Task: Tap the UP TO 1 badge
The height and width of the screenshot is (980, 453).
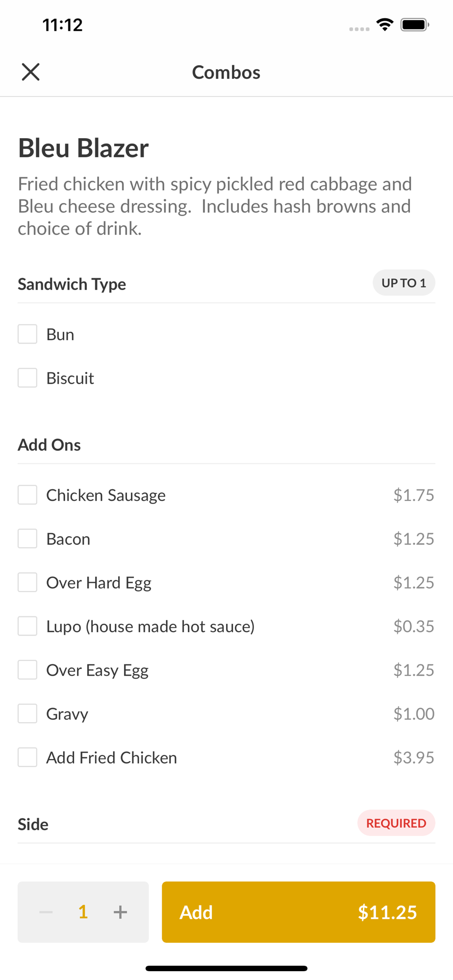Action: click(403, 283)
